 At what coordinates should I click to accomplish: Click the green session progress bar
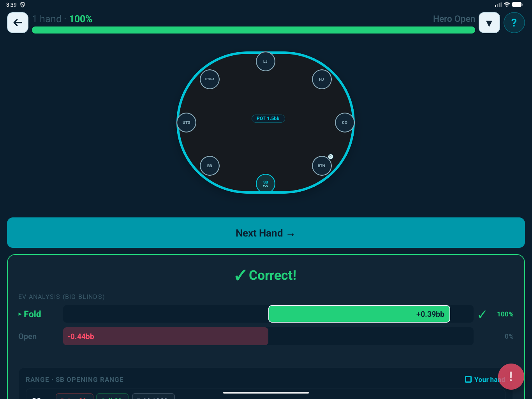click(x=253, y=30)
